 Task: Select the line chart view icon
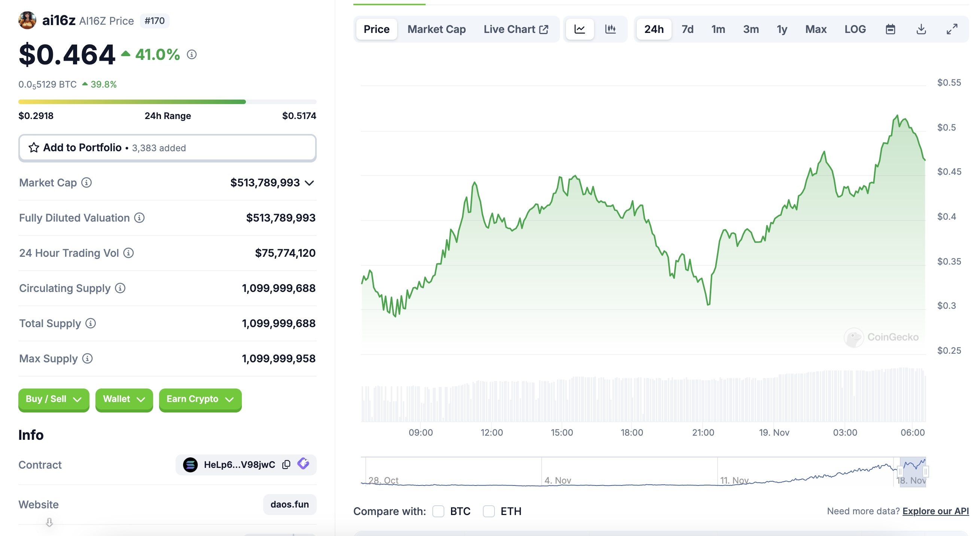[x=579, y=29]
